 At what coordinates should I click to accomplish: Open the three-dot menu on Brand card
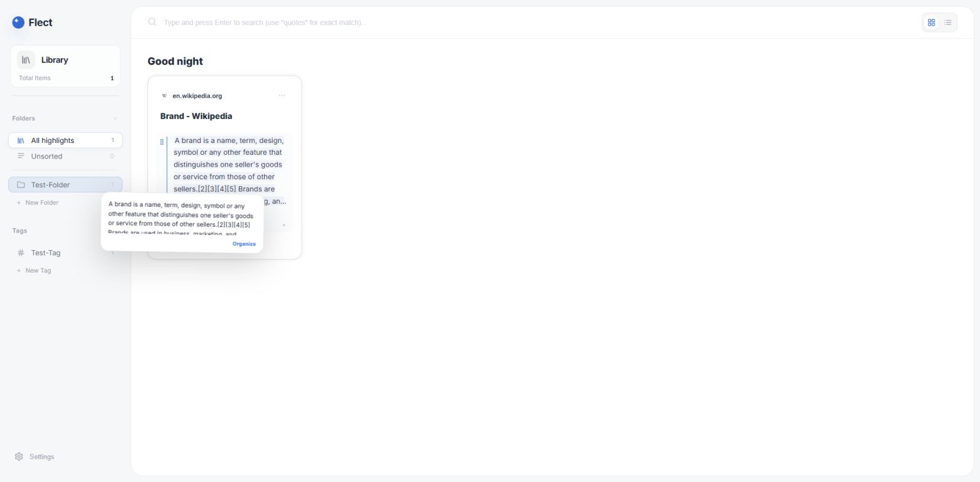(x=282, y=96)
